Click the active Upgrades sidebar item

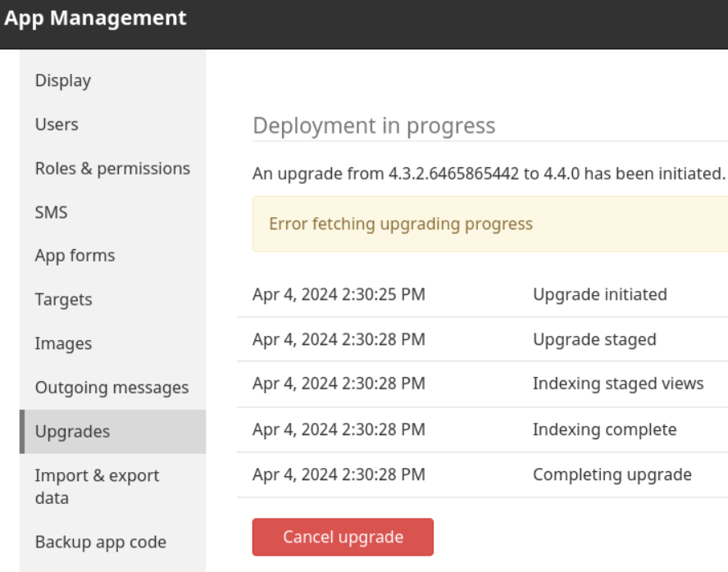tap(72, 431)
